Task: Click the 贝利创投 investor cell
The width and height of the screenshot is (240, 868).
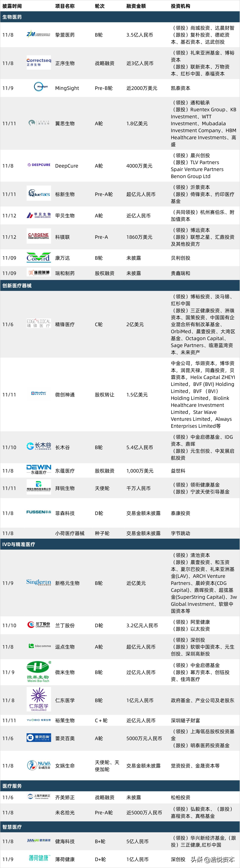Action: click(181, 258)
